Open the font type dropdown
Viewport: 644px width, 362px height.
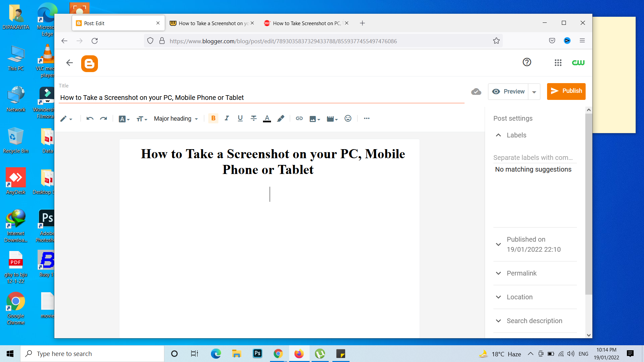point(124,119)
